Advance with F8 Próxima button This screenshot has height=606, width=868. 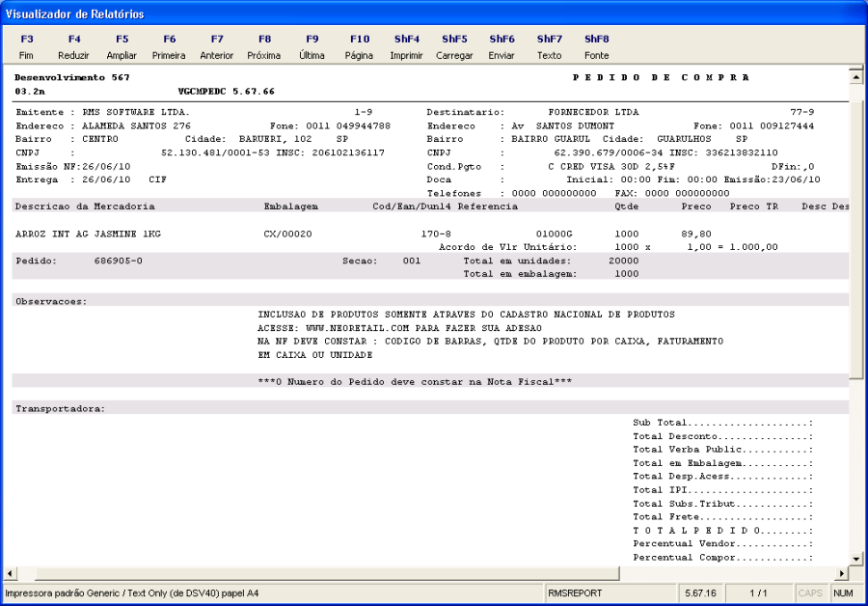(x=264, y=47)
